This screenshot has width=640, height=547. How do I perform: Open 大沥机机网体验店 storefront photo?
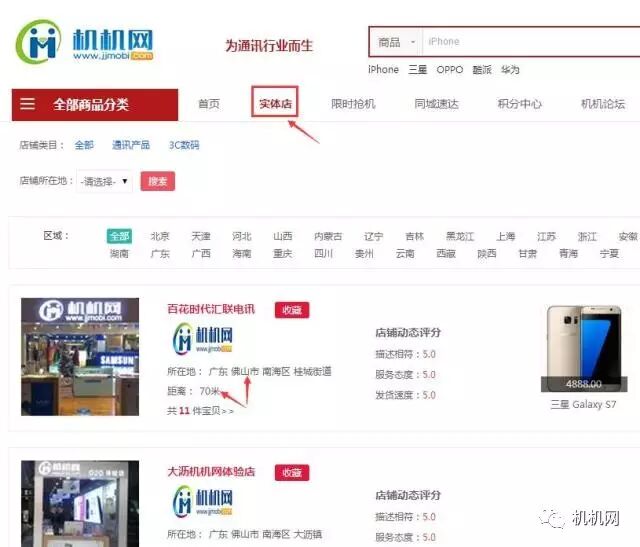point(80,504)
